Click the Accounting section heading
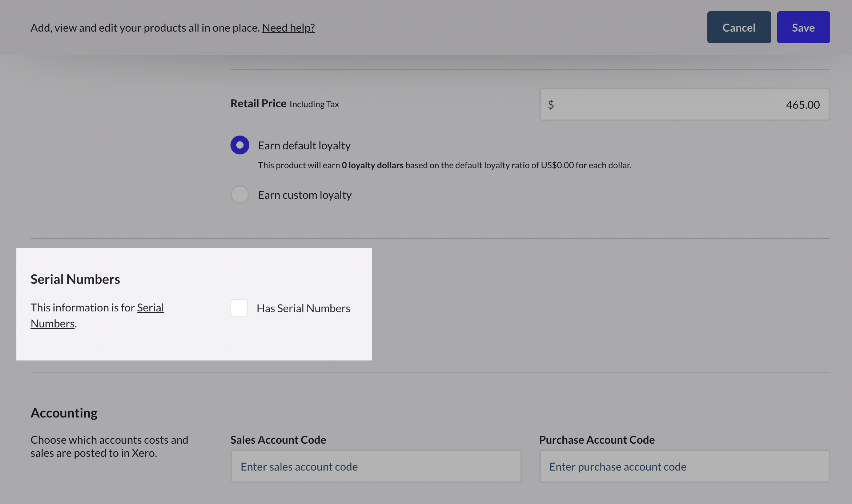Viewport: 852px width, 504px height. (64, 413)
